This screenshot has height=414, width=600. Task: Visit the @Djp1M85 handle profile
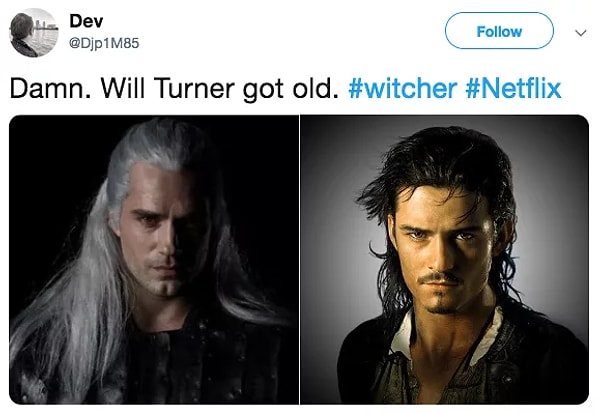point(104,43)
